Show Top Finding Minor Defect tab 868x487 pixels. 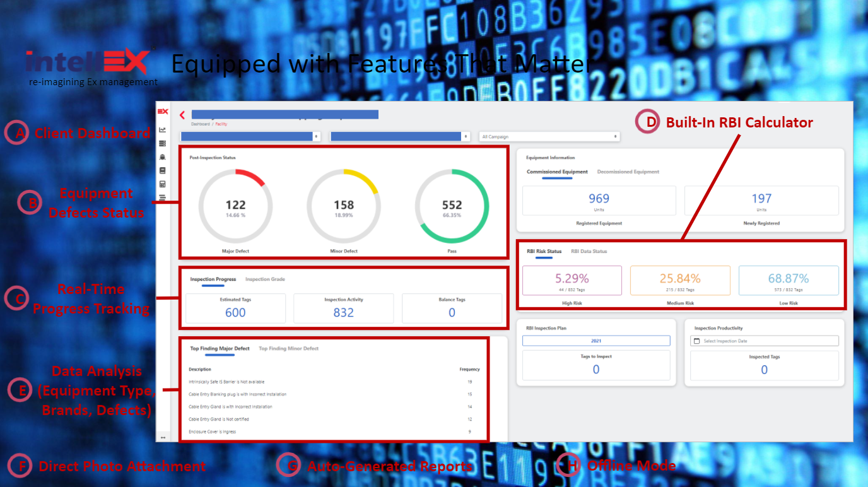[288, 348]
